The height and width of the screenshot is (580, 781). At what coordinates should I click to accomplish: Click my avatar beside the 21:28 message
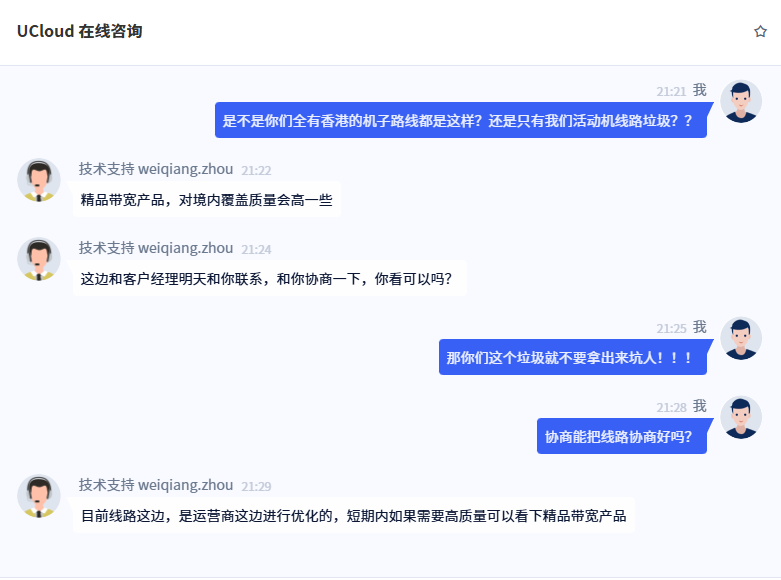741,418
